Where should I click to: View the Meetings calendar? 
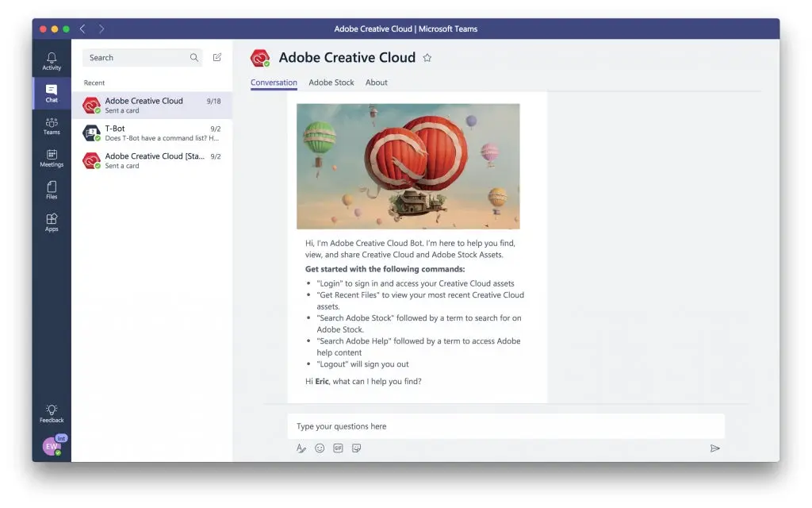coord(51,159)
